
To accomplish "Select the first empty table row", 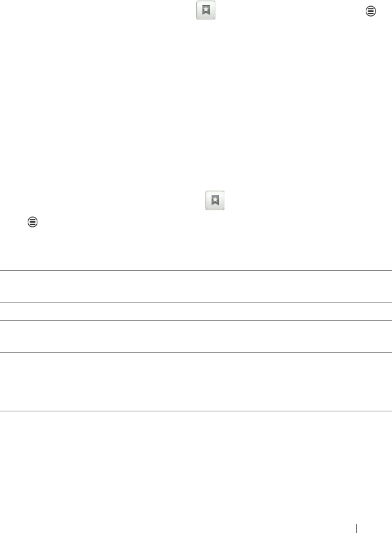I will click(x=196, y=286).
